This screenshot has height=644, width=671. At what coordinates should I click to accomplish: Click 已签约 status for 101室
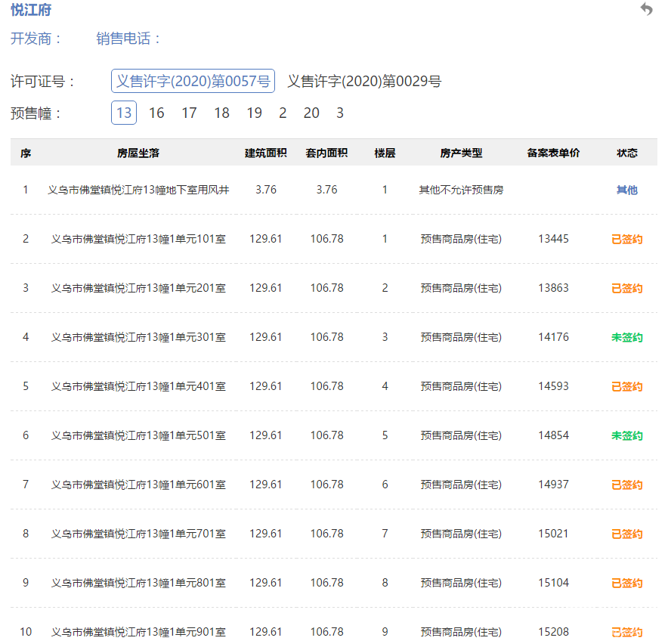pos(627,239)
